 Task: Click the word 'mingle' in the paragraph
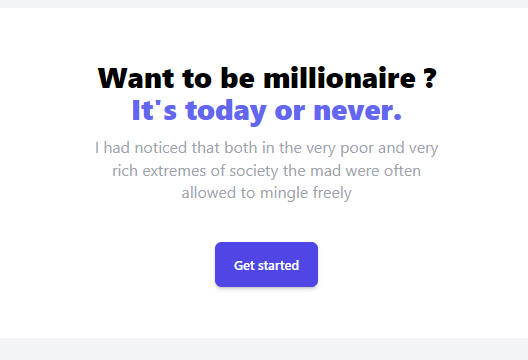pyautogui.click(x=284, y=194)
